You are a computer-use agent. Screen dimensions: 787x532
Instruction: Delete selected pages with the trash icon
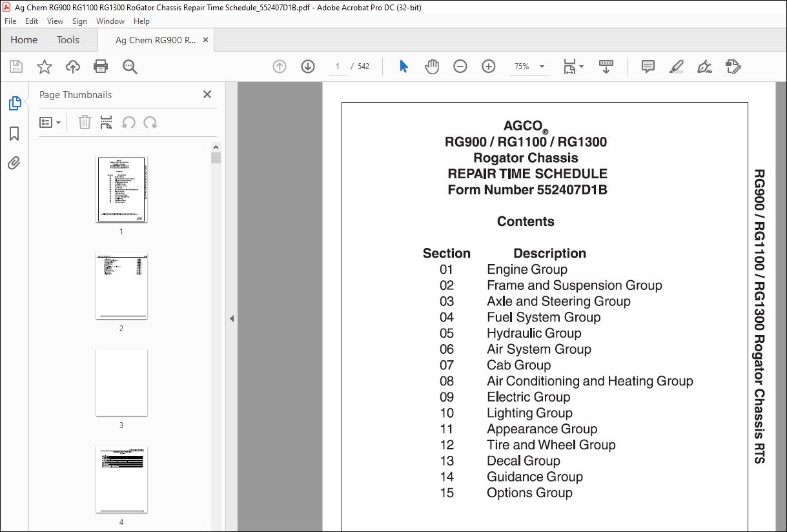(85, 123)
